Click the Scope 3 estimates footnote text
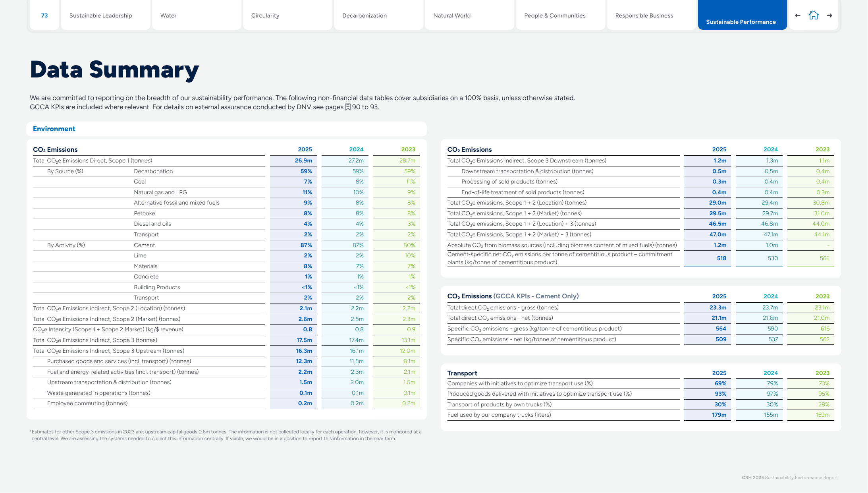 pos(226,435)
